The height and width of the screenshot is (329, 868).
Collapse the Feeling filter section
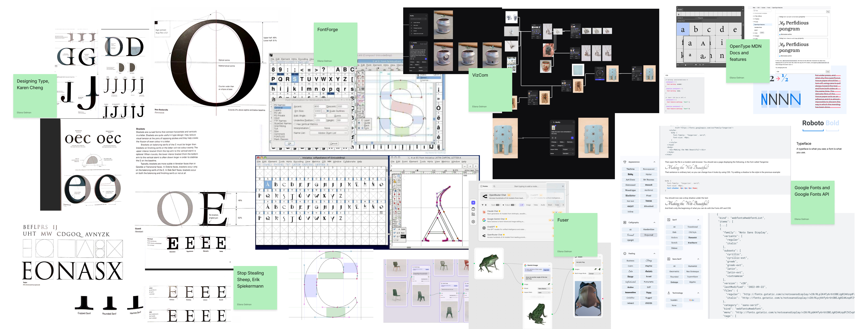(654, 254)
